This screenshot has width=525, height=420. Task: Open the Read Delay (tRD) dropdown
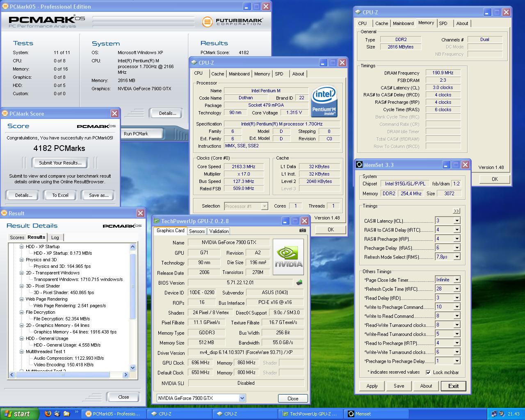457,298
